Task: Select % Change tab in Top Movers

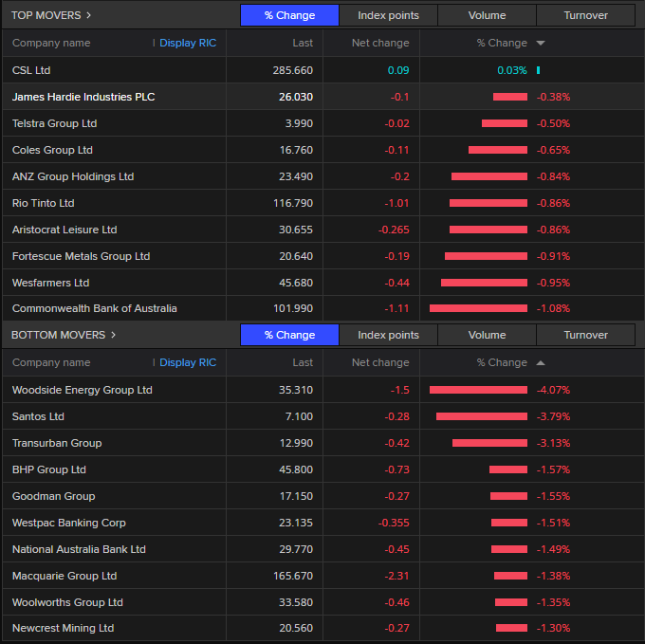Action: [x=289, y=15]
